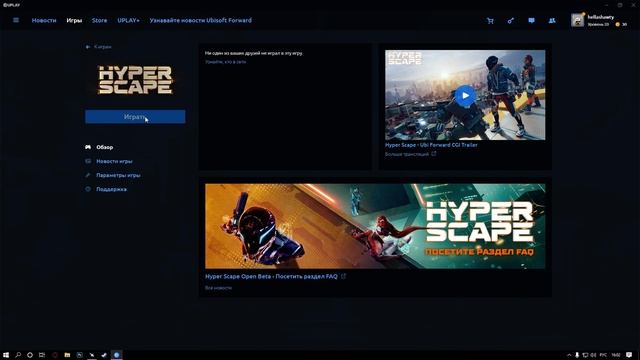
Task: Select Обзор in the game sidebar
Action: pos(104,147)
